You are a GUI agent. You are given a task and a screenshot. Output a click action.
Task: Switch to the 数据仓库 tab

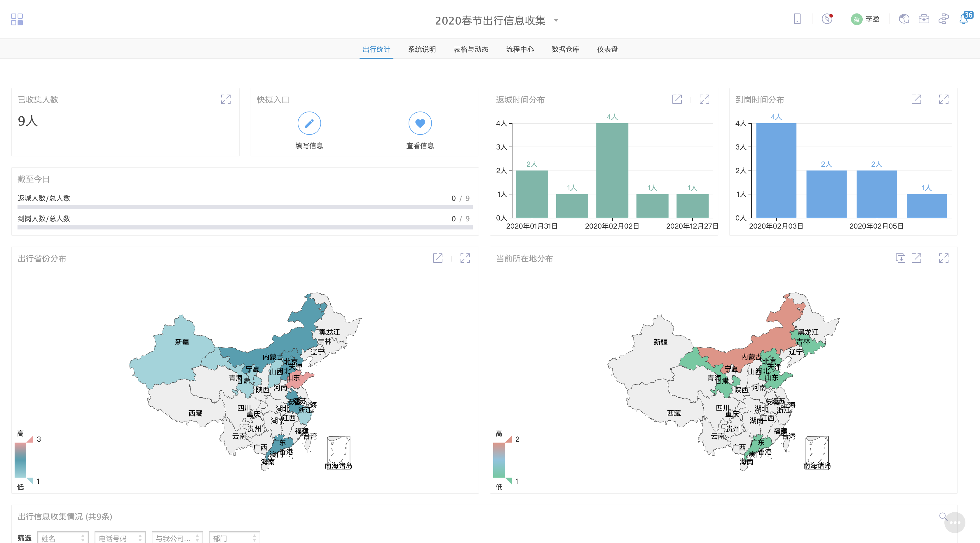565,49
